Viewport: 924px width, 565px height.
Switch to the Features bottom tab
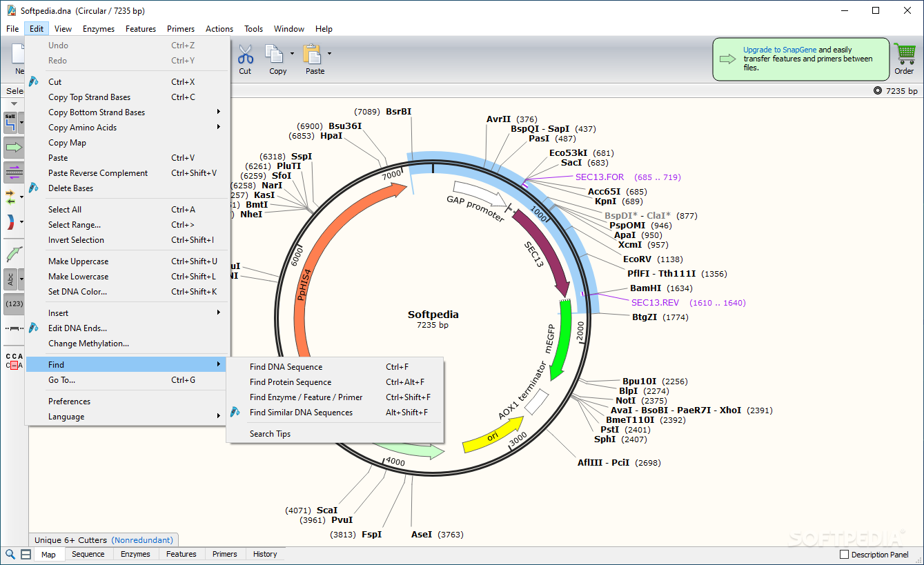tap(181, 554)
